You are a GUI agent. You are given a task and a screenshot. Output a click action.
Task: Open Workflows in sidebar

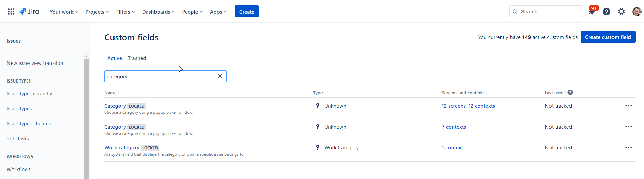[x=19, y=169]
